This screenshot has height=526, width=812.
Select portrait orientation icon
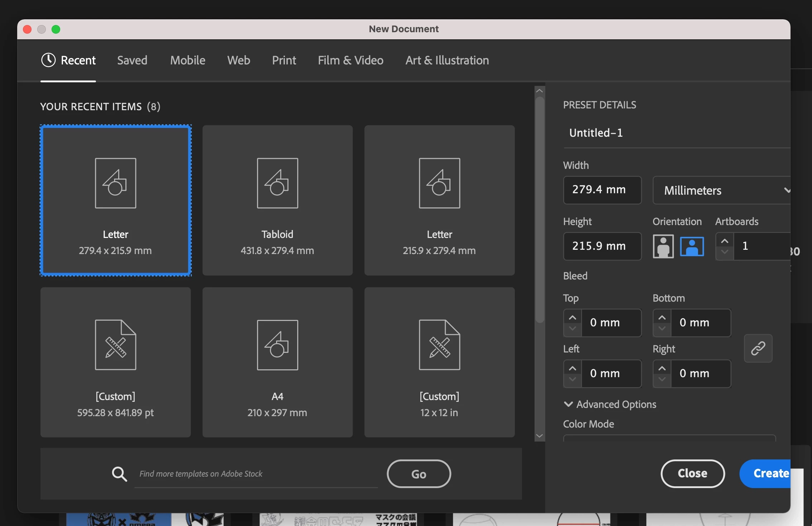663,246
